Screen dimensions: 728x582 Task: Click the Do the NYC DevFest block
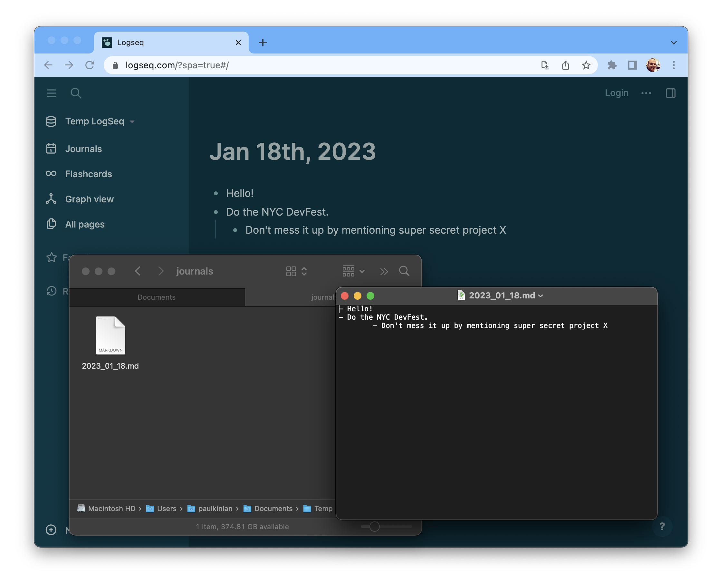[277, 212]
